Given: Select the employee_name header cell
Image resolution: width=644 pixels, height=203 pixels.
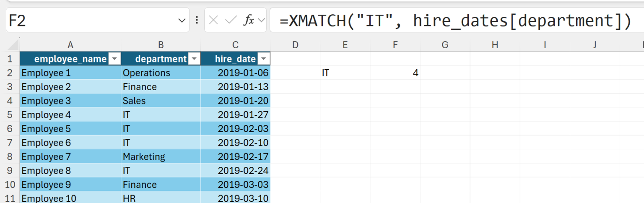Looking at the screenshot, I should click(x=70, y=59).
